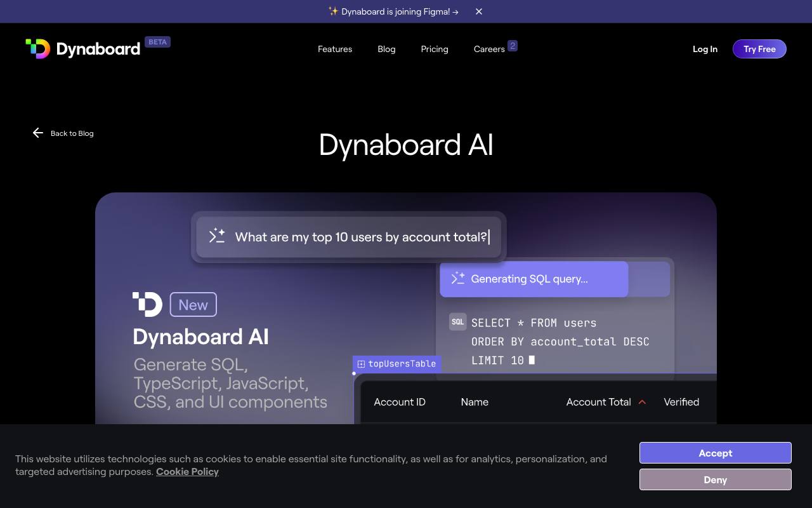Click the Verified column header
Viewport: 812px width, 508px height.
tap(681, 402)
